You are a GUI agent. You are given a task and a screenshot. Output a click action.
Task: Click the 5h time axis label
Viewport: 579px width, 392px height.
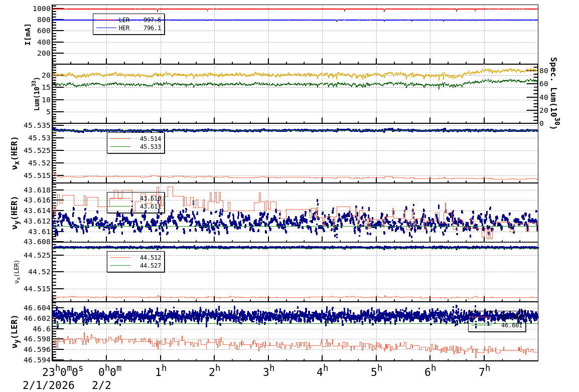pos(377,370)
